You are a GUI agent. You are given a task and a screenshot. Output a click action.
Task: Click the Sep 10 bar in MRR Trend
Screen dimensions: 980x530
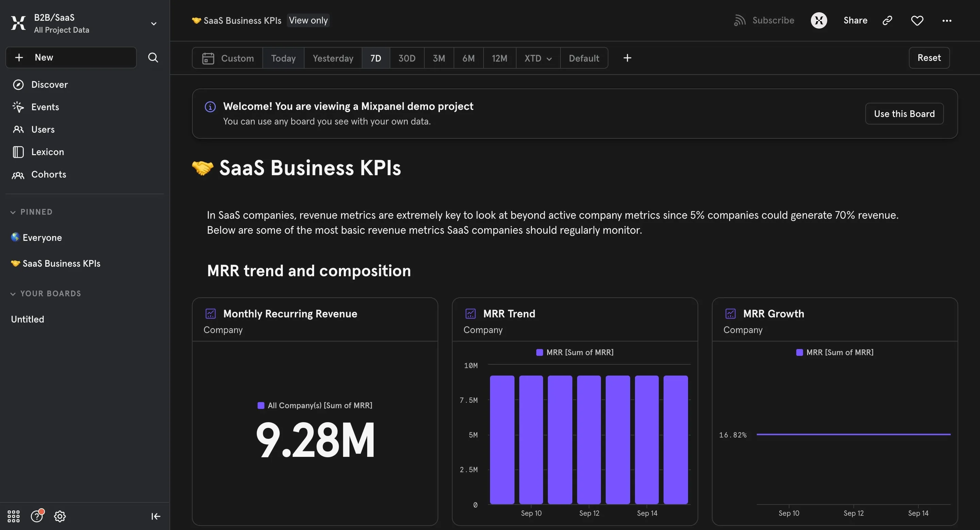(531, 440)
